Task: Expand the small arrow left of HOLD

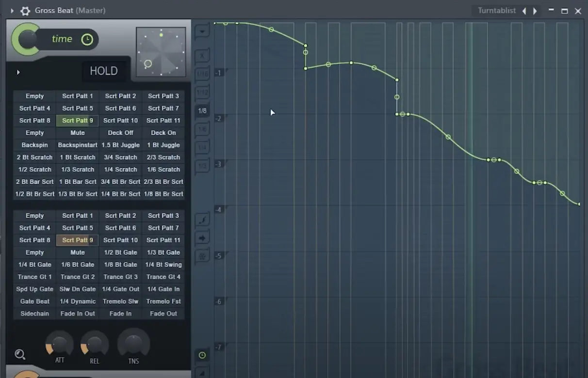Action: 18,72
